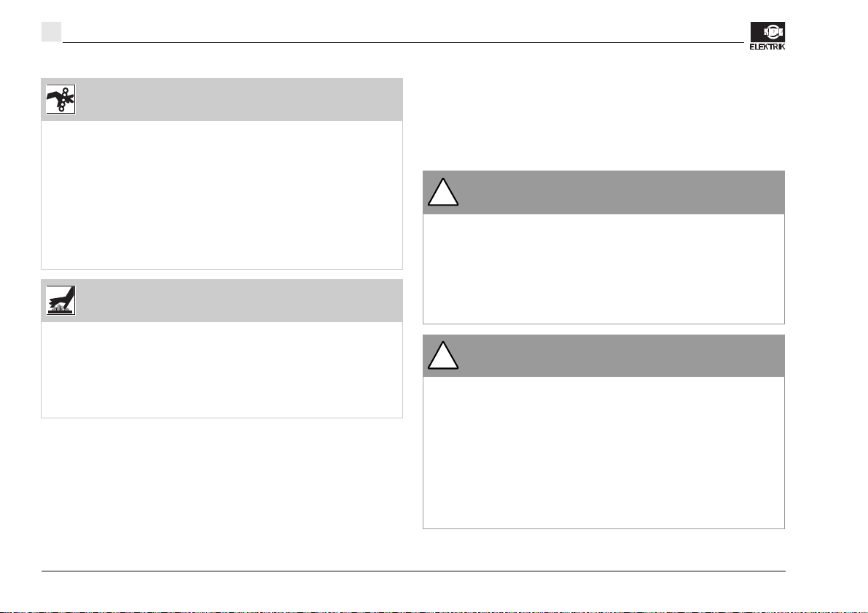The width and height of the screenshot is (868, 613).
Task: Select the lower white warning triangle
Action: tap(443, 356)
